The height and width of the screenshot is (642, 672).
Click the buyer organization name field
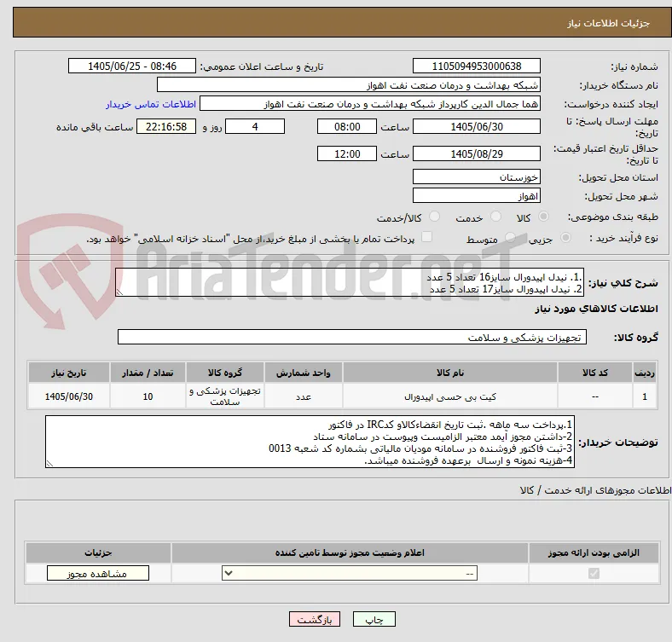[349, 85]
